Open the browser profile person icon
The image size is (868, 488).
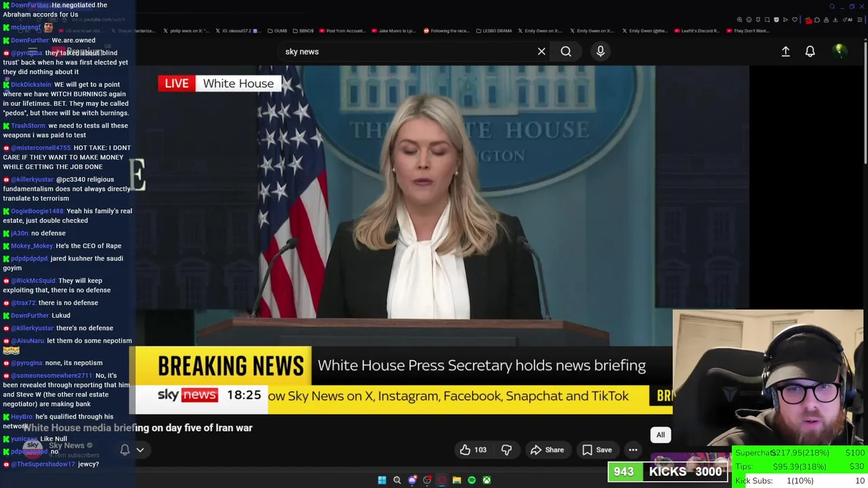(827, 20)
